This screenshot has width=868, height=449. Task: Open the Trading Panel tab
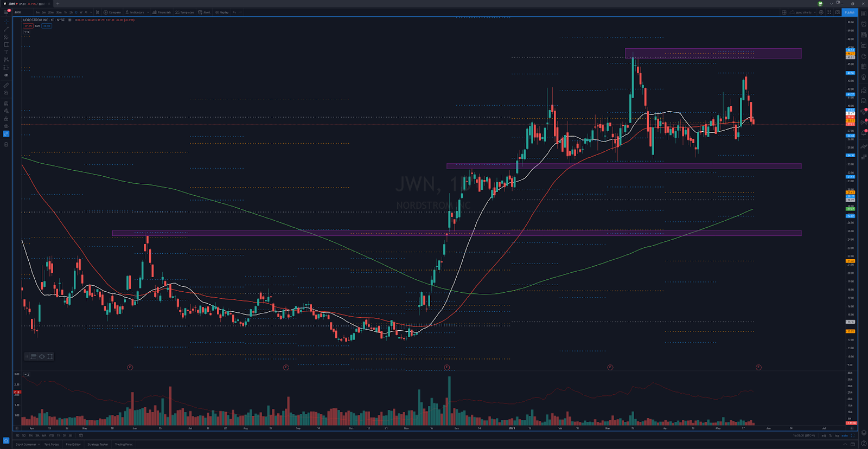(124, 444)
